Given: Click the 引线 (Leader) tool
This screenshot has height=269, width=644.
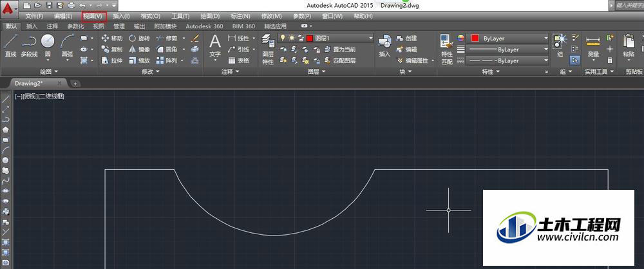Looking at the screenshot, I should click(x=239, y=50).
